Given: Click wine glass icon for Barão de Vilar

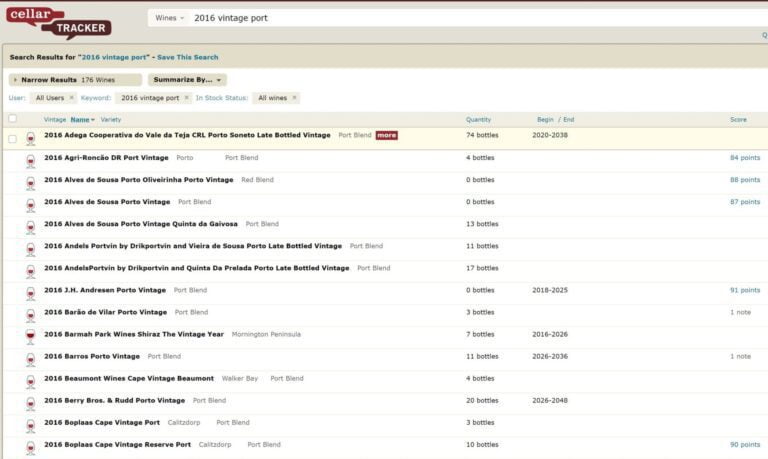Looking at the screenshot, I should tap(31, 315).
